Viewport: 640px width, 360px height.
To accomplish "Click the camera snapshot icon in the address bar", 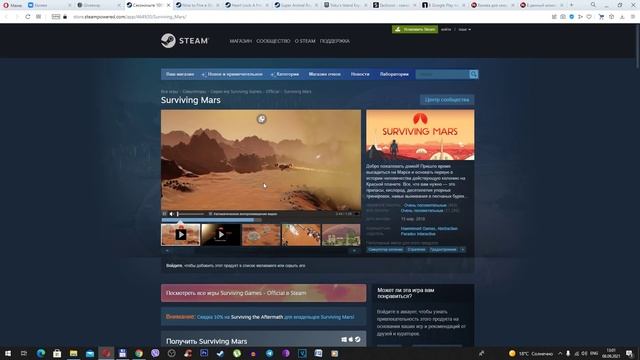I will [563, 17].
